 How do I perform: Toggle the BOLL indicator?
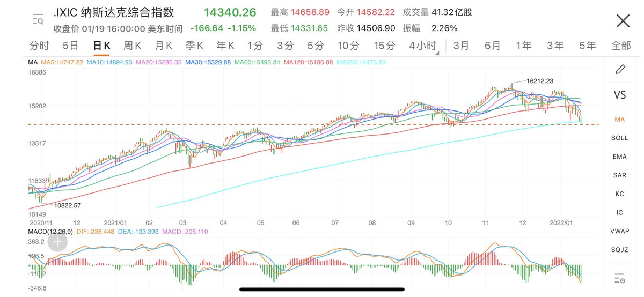620,138
